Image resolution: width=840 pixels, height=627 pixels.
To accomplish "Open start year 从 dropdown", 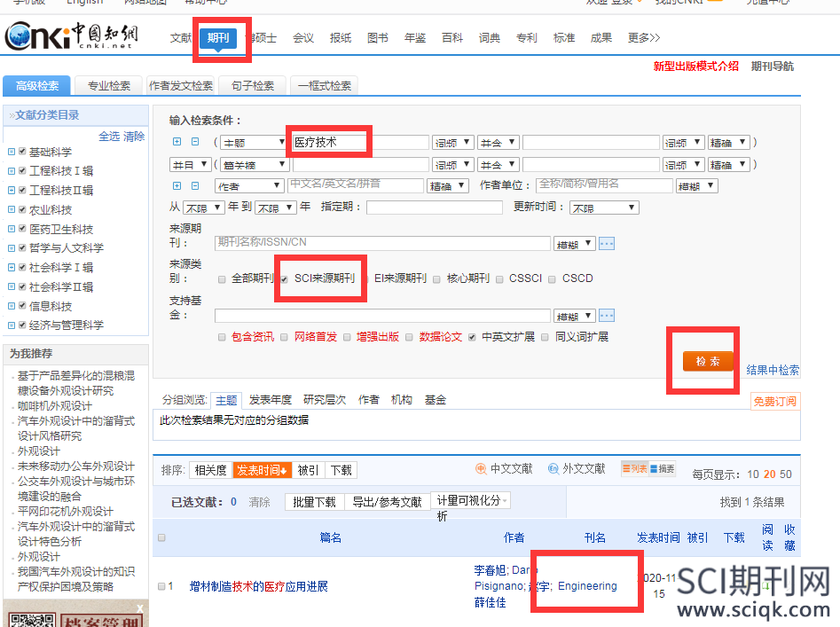I will point(203,208).
